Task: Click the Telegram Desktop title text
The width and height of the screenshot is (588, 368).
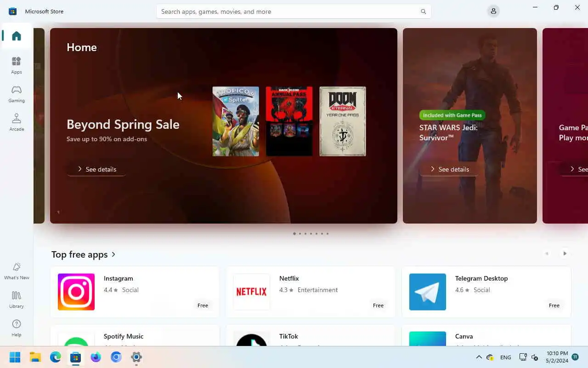Action: click(x=481, y=278)
